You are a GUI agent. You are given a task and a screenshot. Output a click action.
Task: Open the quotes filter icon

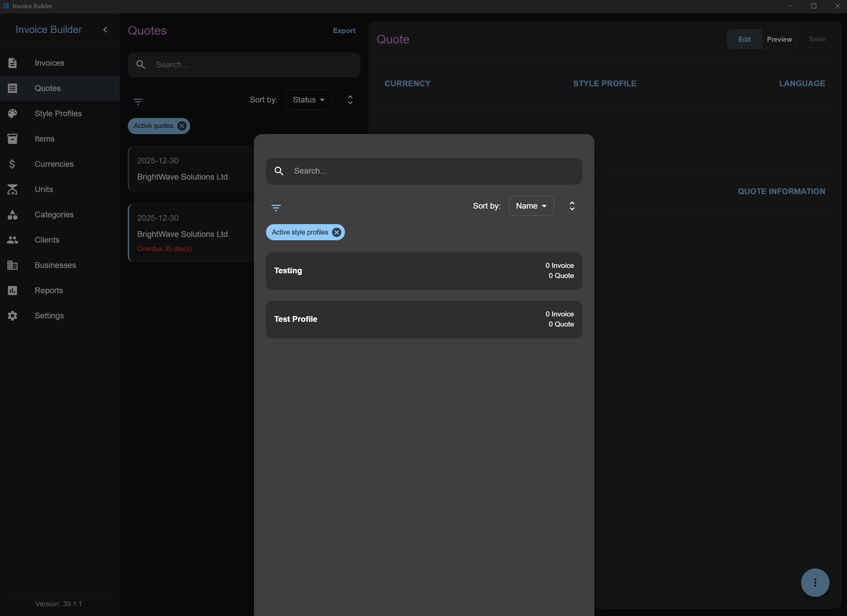pos(138,101)
